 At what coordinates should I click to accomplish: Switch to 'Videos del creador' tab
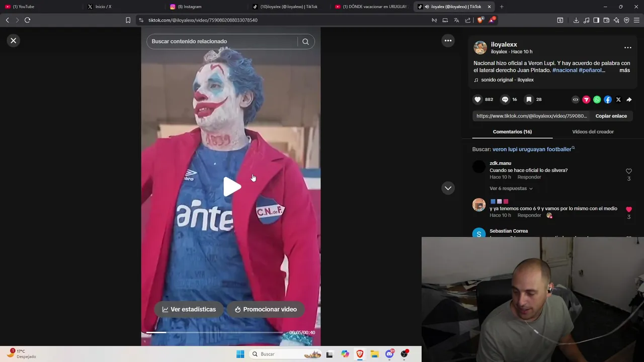[x=593, y=132]
